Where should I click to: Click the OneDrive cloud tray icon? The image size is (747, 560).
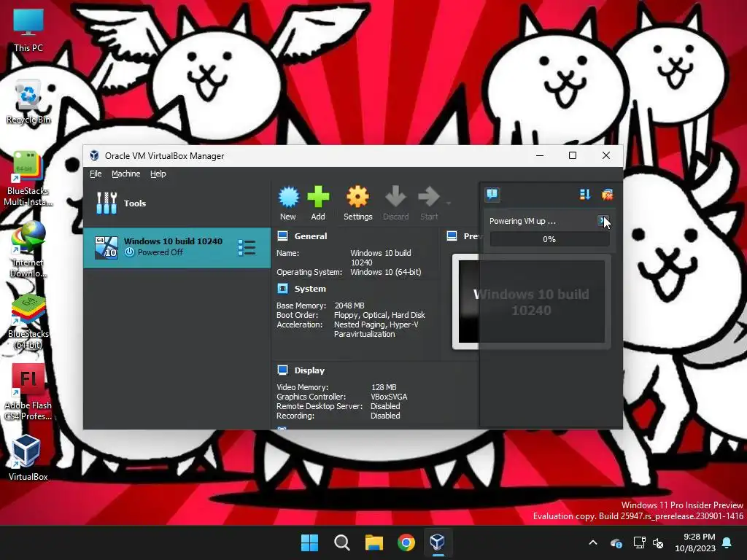pyautogui.click(x=616, y=542)
